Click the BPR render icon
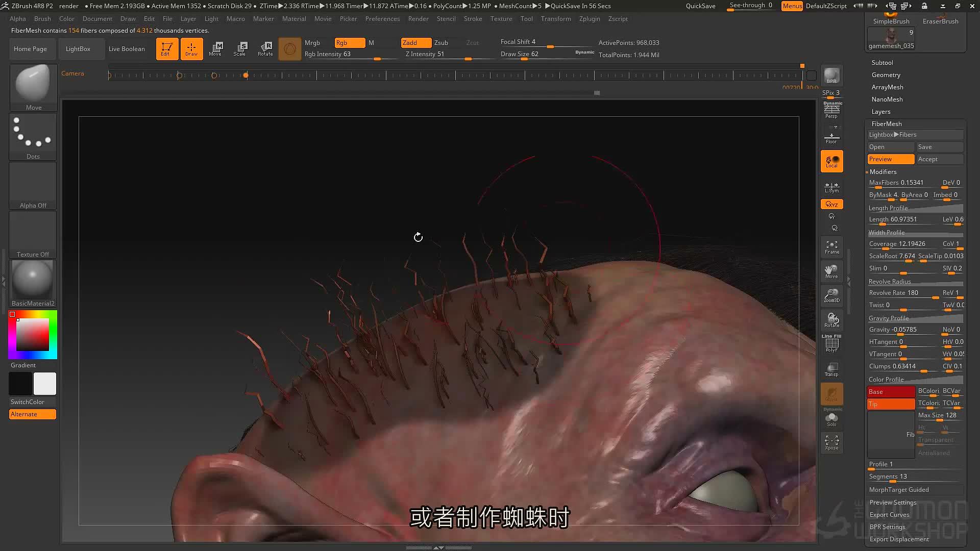Image resolution: width=980 pixels, height=551 pixels. coord(831,76)
